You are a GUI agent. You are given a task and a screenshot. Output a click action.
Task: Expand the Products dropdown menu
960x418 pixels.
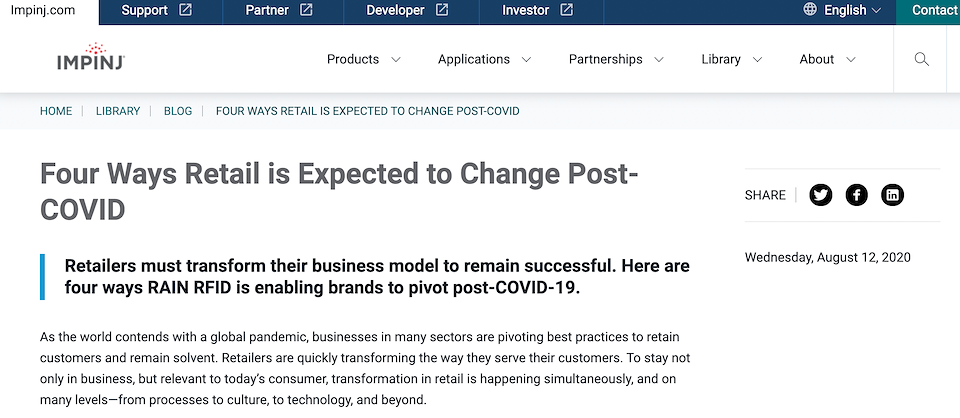click(x=364, y=59)
